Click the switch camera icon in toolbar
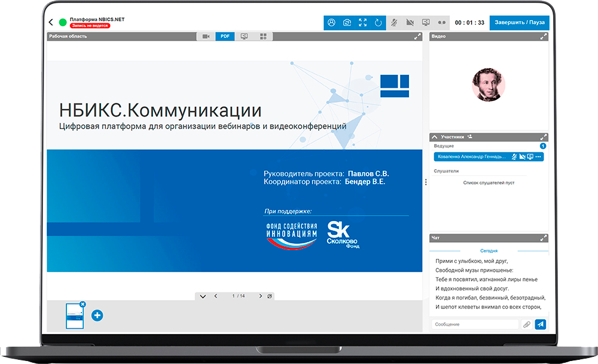 347,23
